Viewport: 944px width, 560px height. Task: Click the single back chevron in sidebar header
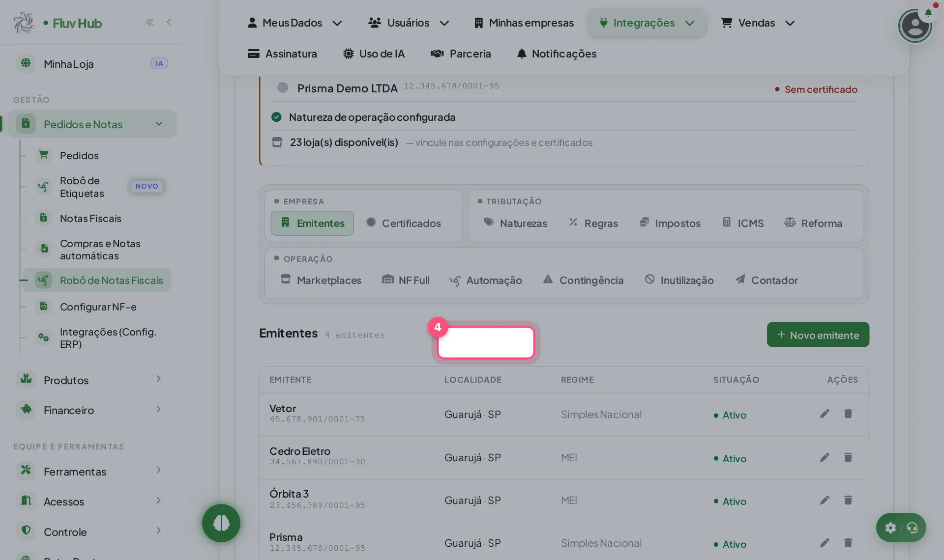pyautogui.click(x=169, y=22)
